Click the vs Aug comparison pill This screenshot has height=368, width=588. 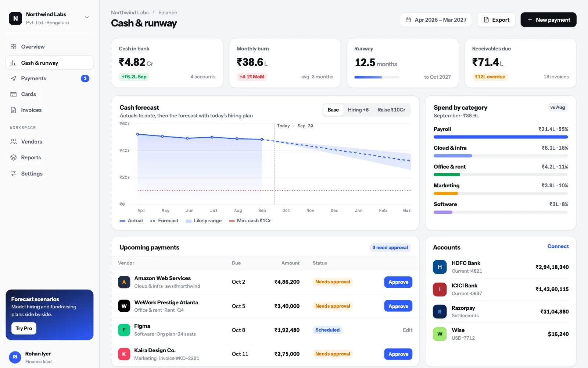557,107
